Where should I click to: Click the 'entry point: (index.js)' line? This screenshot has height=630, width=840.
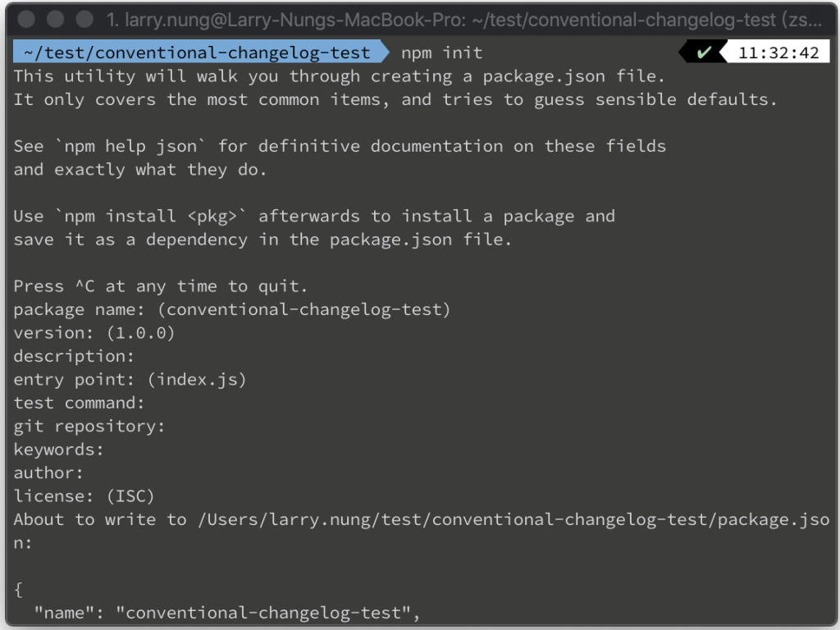pyautogui.click(x=130, y=379)
